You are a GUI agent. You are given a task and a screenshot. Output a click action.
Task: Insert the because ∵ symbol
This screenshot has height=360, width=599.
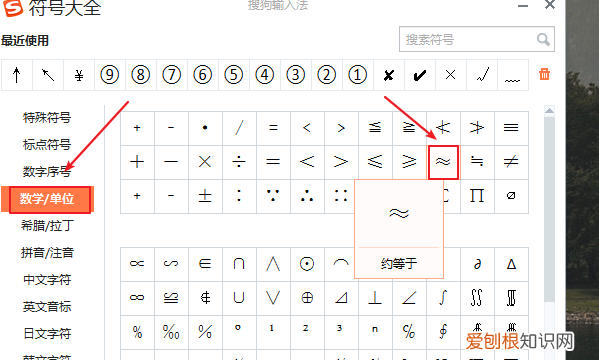[x=273, y=196]
